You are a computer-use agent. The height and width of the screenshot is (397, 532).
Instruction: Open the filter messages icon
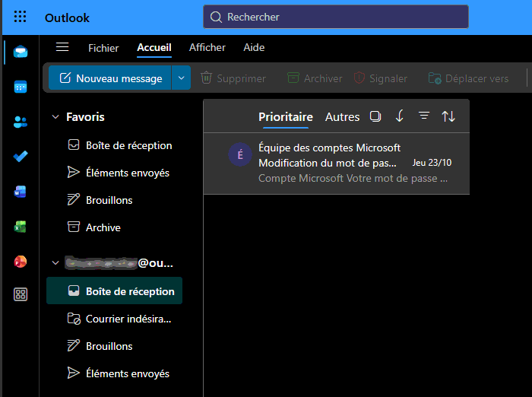click(424, 116)
